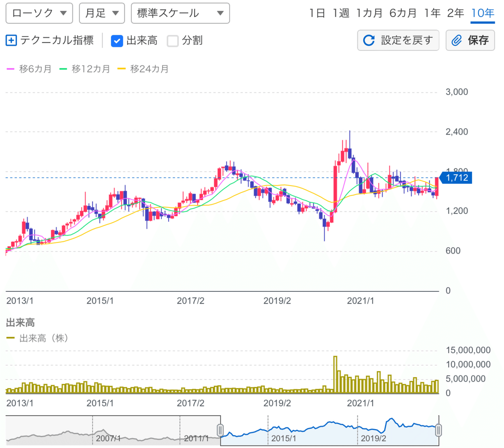Click the left range navigator handle
The height and width of the screenshot is (448, 504).
220,430
